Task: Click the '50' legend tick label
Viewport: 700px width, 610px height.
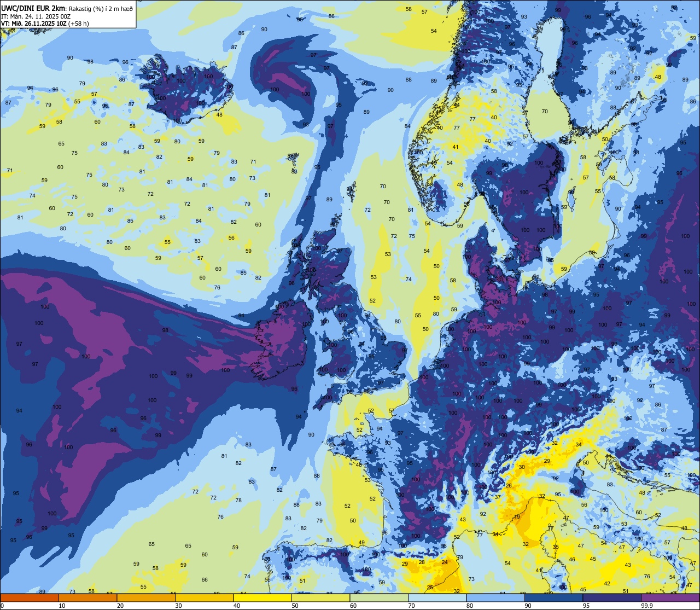Action: [295, 606]
